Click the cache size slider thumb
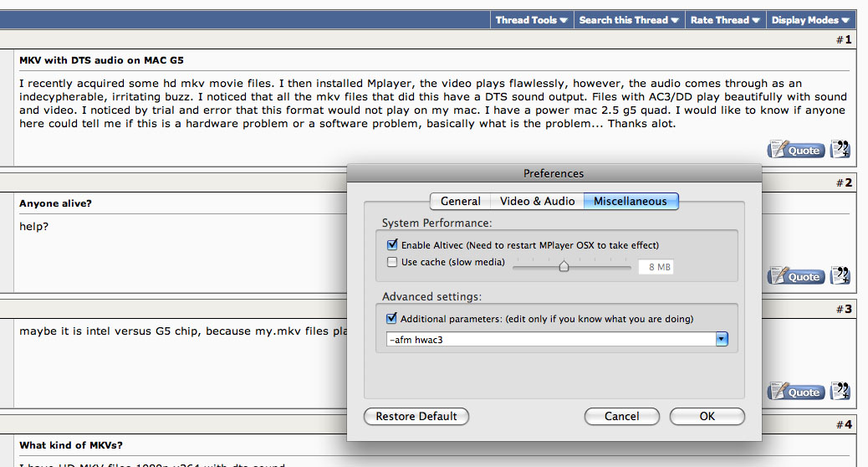 (x=564, y=266)
